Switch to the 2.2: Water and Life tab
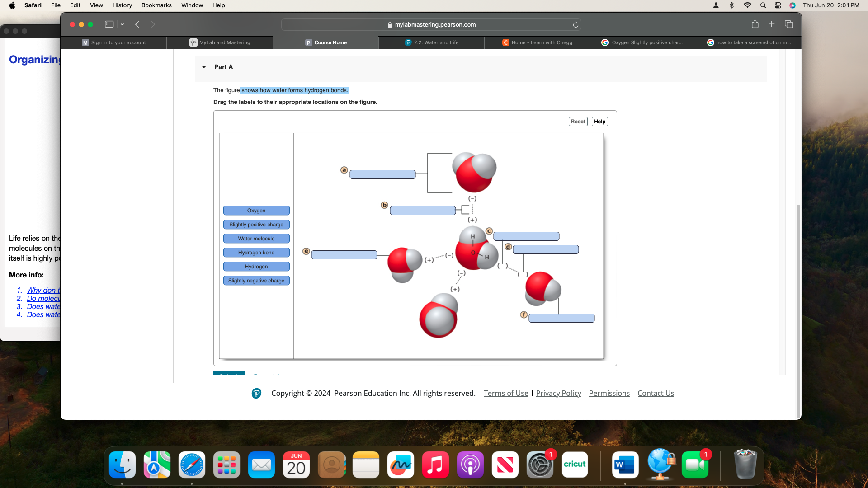 (x=432, y=42)
